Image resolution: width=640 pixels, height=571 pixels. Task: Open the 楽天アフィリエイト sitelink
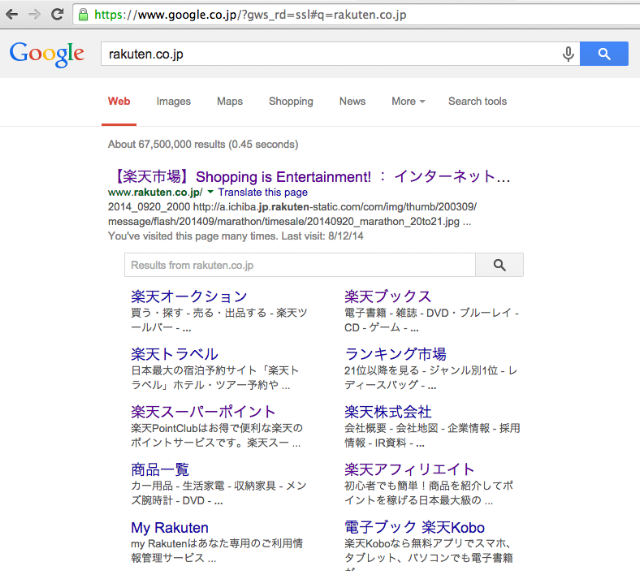point(409,470)
